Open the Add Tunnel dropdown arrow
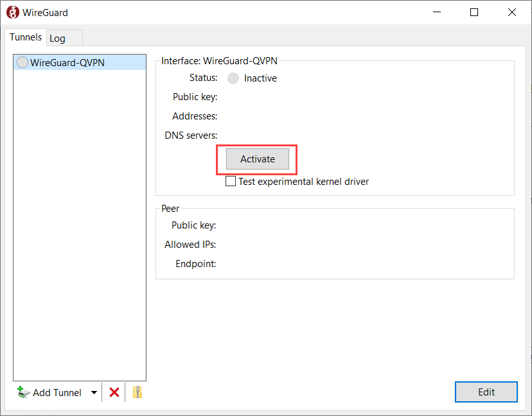Image resolution: width=532 pixels, height=416 pixels. coord(94,393)
